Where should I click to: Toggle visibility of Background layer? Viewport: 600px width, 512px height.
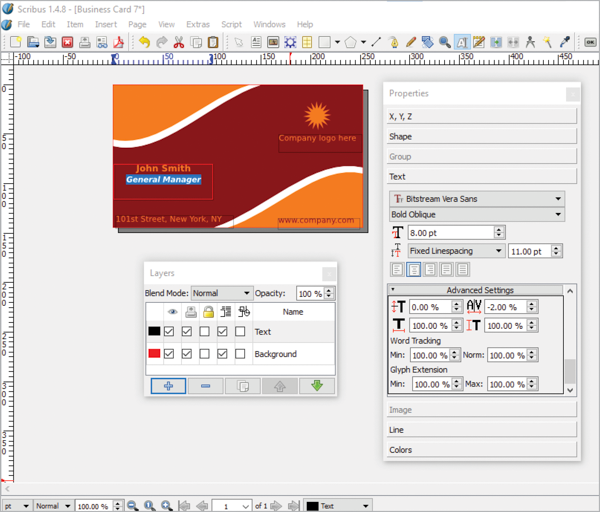pyautogui.click(x=169, y=354)
